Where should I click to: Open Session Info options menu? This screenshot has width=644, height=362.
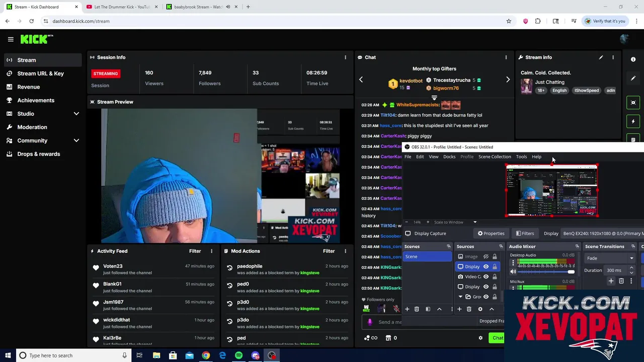pyautogui.click(x=345, y=57)
